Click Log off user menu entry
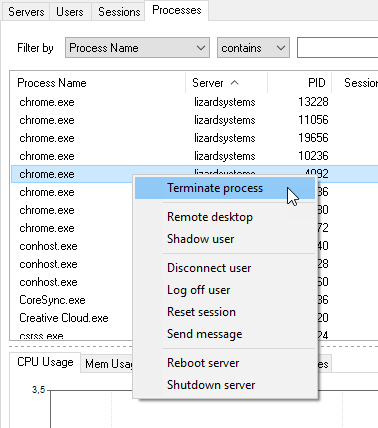Screen dimensions: 378x428 pyautogui.click(x=225, y=290)
